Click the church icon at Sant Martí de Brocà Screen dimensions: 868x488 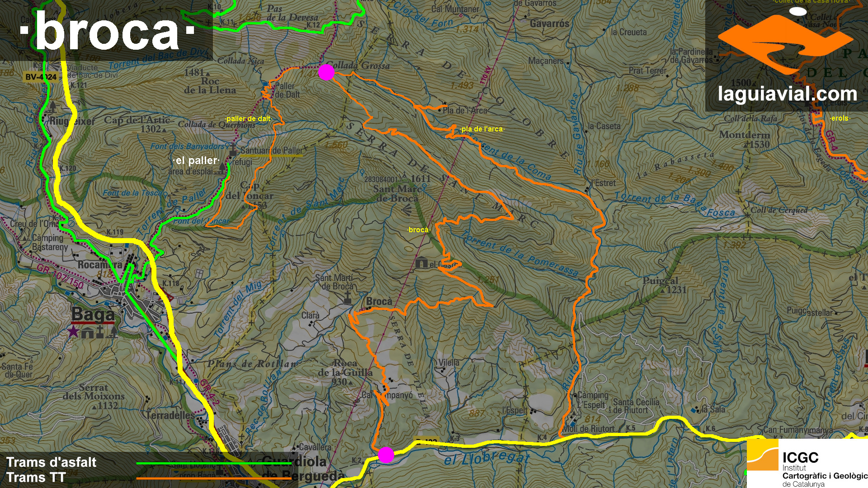click(348, 297)
